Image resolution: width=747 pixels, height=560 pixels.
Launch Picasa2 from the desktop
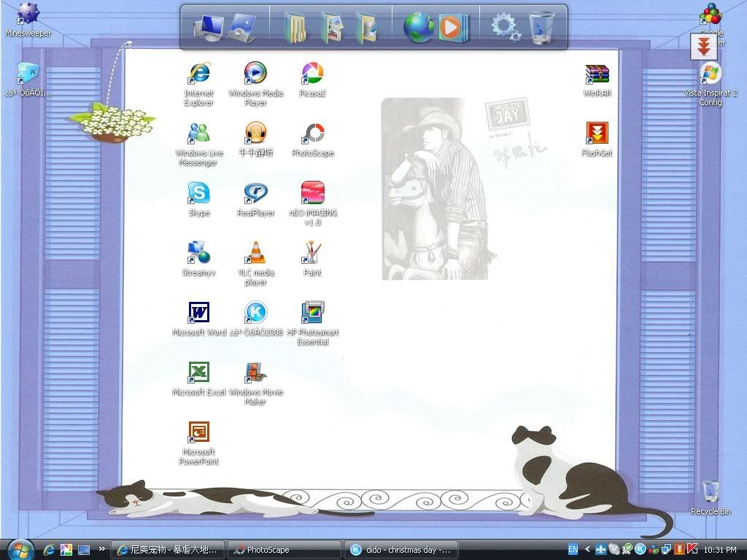(x=312, y=74)
